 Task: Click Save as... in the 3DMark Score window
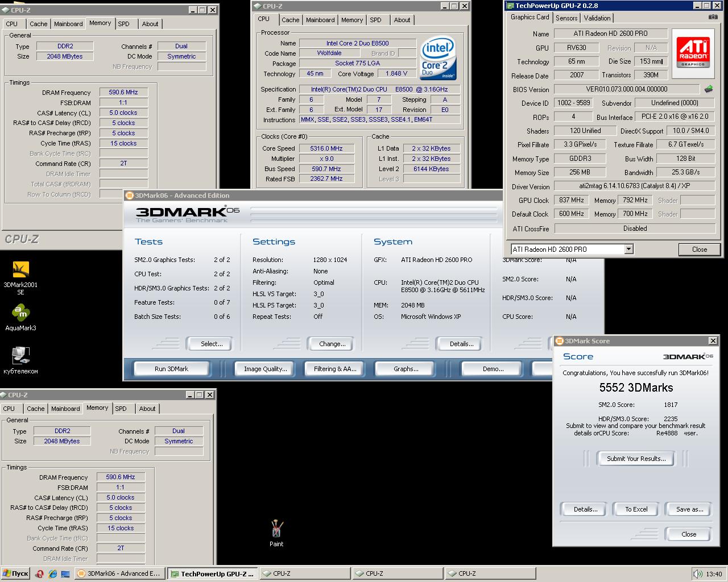(x=689, y=509)
